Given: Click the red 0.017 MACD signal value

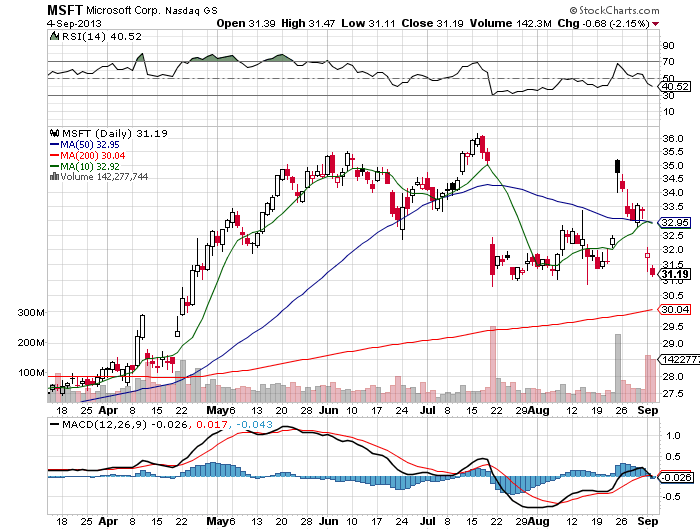Looking at the screenshot, I should point(212,424).
